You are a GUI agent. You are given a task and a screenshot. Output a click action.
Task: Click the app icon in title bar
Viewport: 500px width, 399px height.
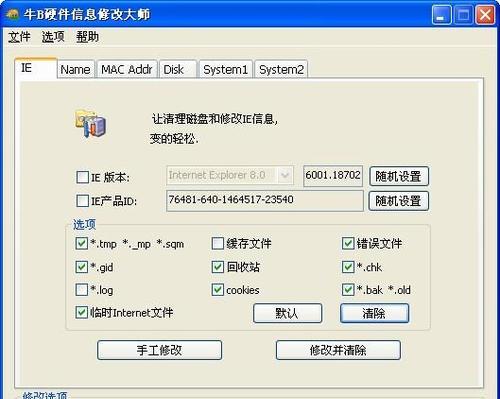click(x=12, y=15)
